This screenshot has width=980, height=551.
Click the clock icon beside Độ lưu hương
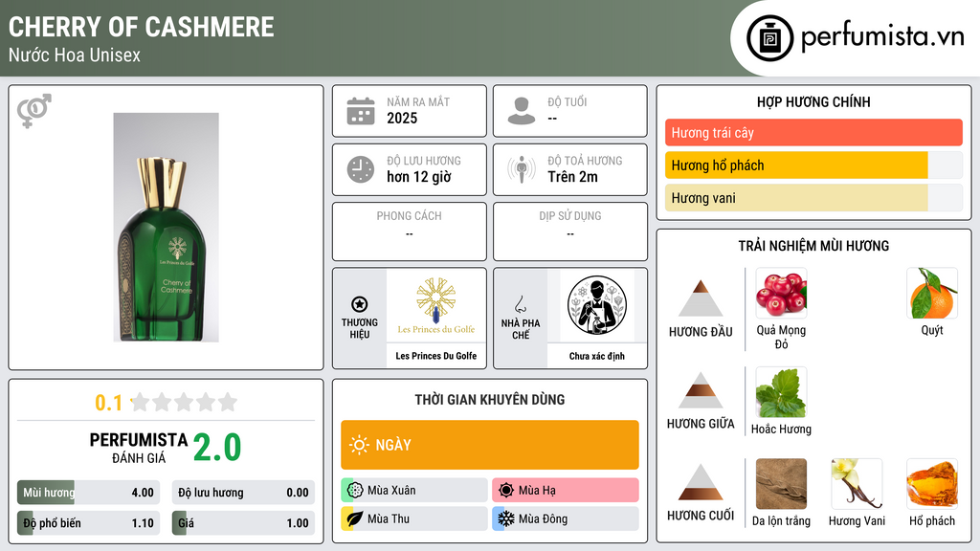pos(361,169)
